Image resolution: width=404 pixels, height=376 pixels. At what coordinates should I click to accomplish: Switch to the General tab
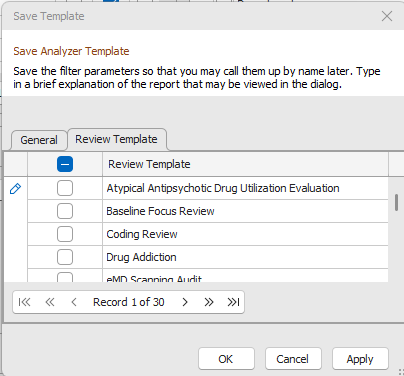point(39,140)
